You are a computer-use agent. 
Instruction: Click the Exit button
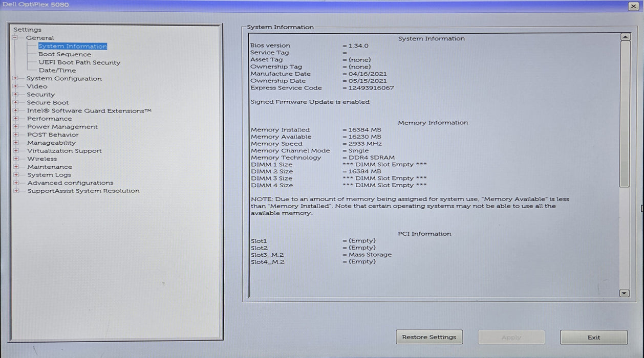[594, 337]
